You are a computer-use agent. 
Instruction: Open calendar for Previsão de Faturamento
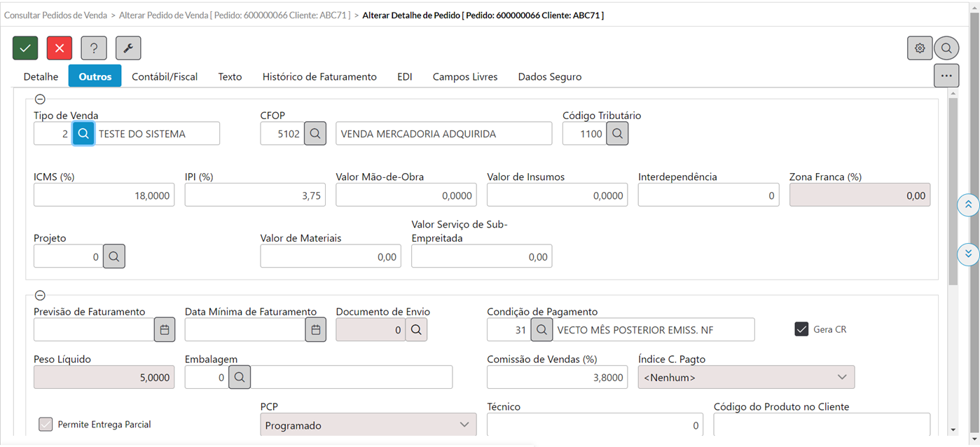click(165, 329)
